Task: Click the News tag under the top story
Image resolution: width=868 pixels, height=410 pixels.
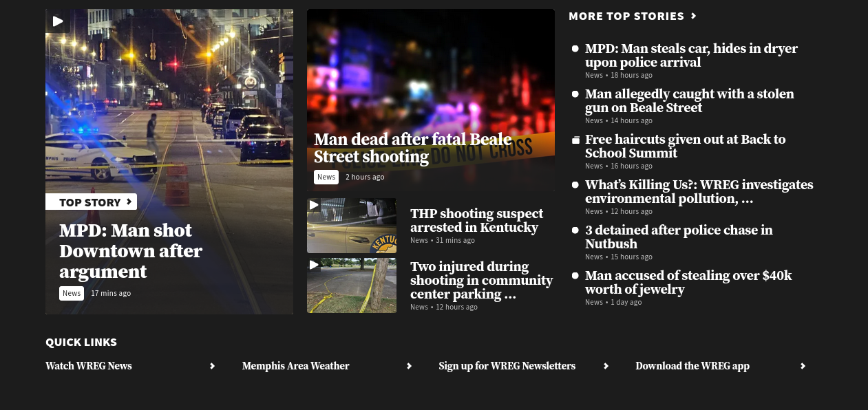Action: point(72,293)
